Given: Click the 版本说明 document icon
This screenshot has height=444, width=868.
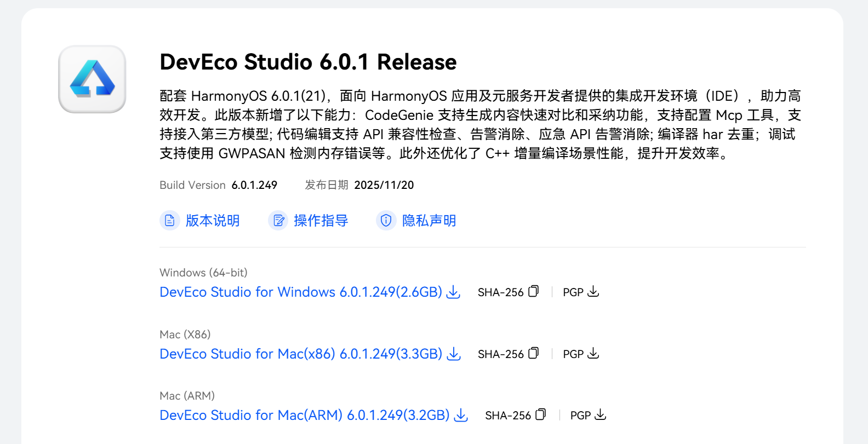Looking at the screenshot, I should coord(170,221).
